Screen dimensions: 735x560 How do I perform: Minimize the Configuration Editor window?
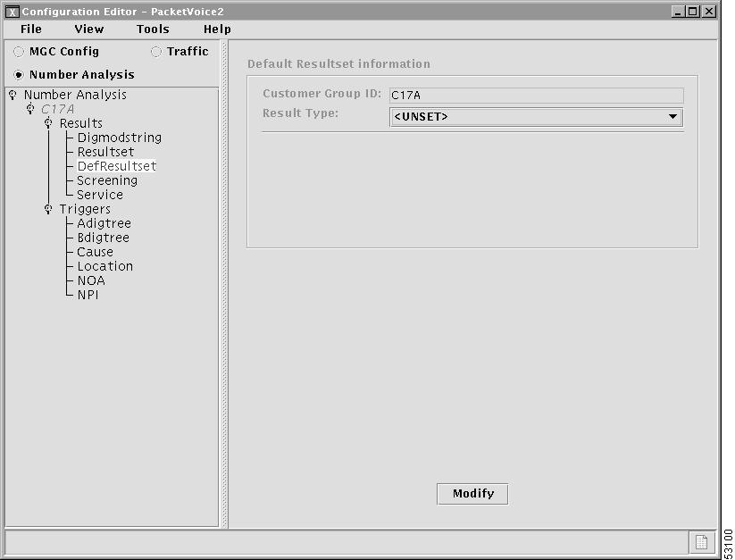pos(677,12)
